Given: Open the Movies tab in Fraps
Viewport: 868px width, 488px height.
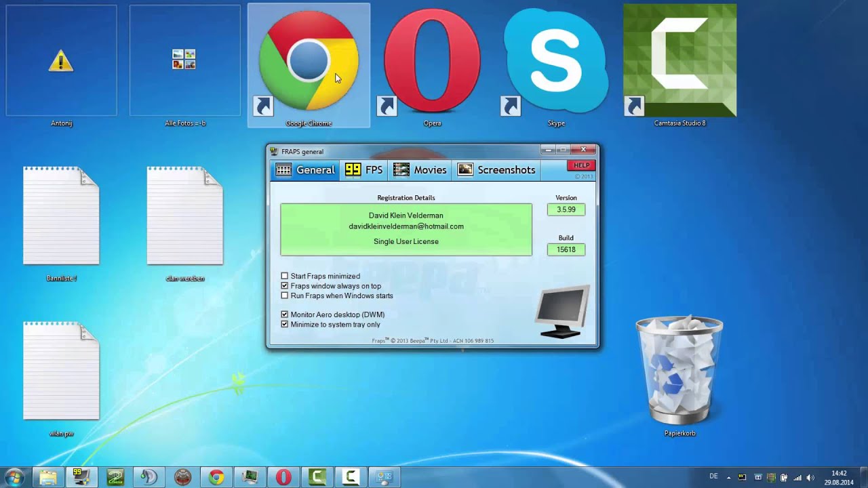Looking at the screenshot, I should pyautogui.click(x=420, y=170).
